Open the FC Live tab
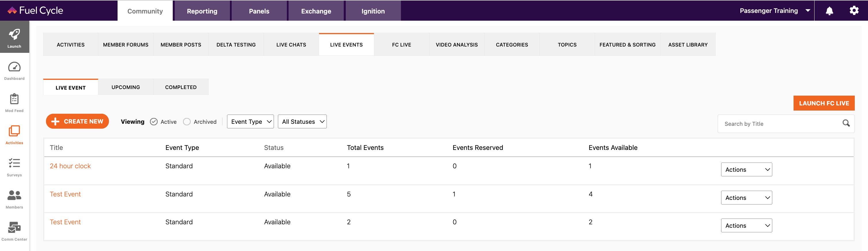 (402, 45)
